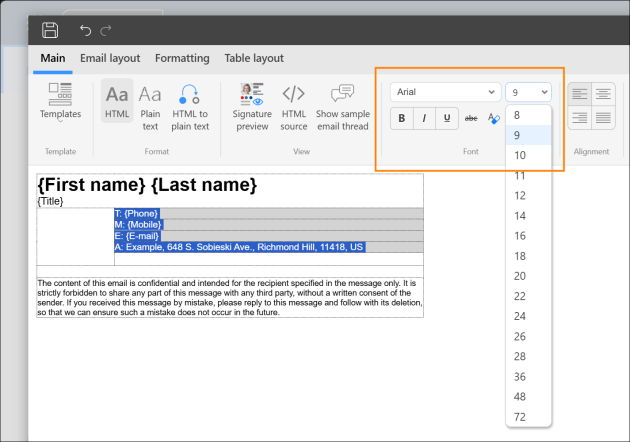This screenshot has height=442, width=630.
Task: Switch to Plain text format
Action: 150,108
